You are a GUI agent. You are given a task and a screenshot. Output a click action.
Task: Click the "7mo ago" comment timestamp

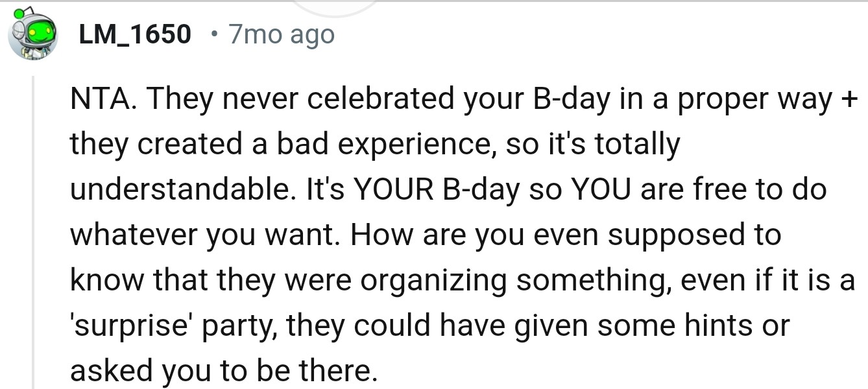(x=281, y=34)
